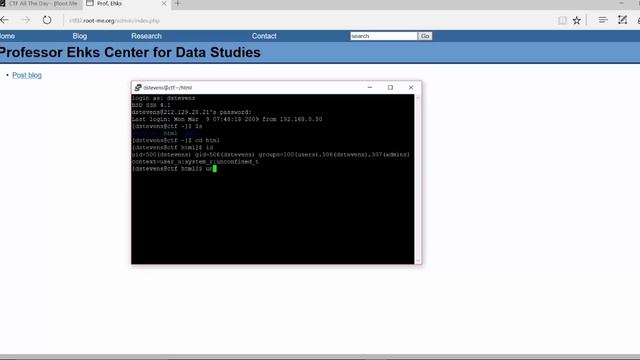Close the dstevens terminal window
The image size is (640, 360).
point(411,87)
